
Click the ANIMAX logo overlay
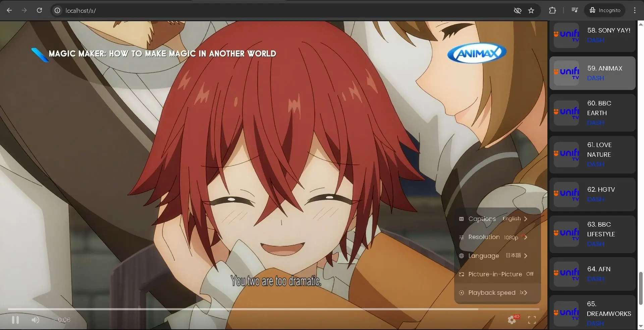click(x=477, y=53)
